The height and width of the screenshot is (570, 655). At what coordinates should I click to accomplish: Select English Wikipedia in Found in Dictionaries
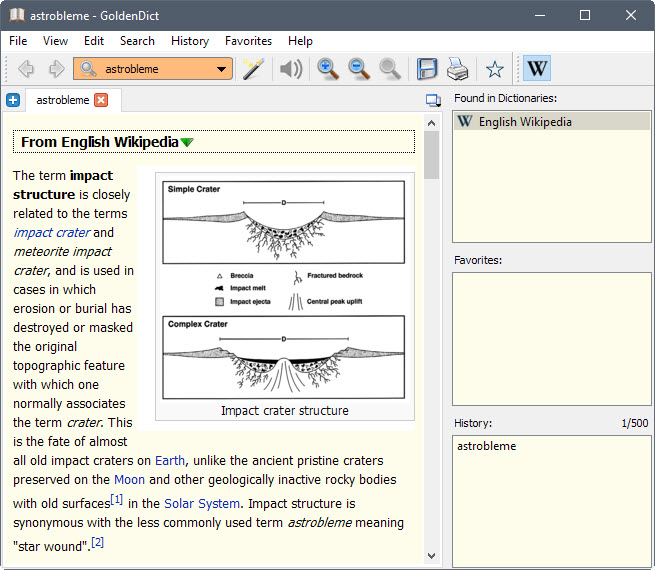551,122
